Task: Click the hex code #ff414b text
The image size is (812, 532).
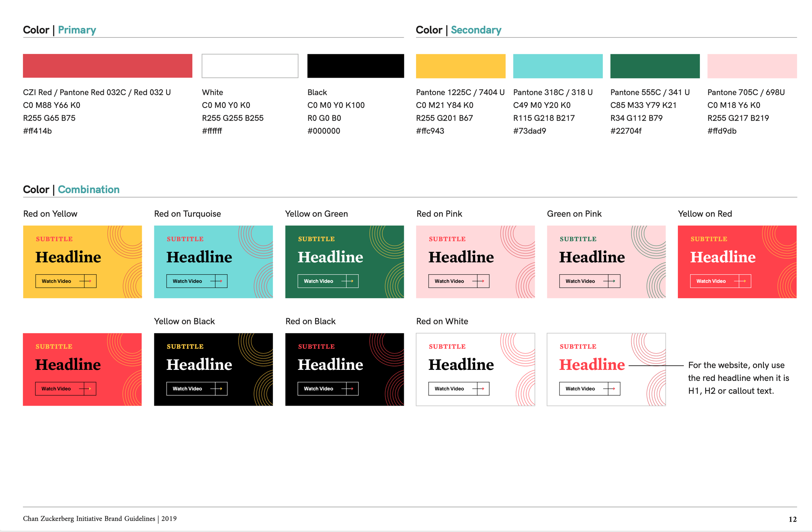Action: point(38,131)
